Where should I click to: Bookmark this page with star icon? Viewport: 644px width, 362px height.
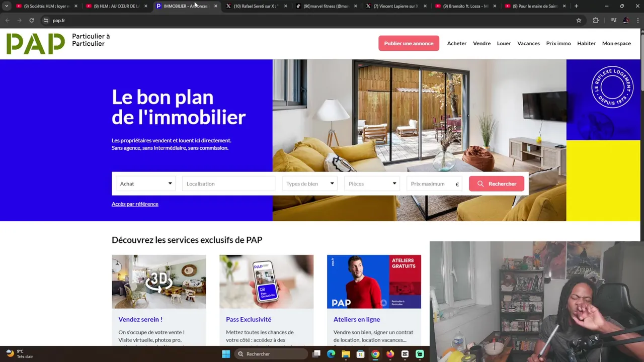tap(579, 20)
